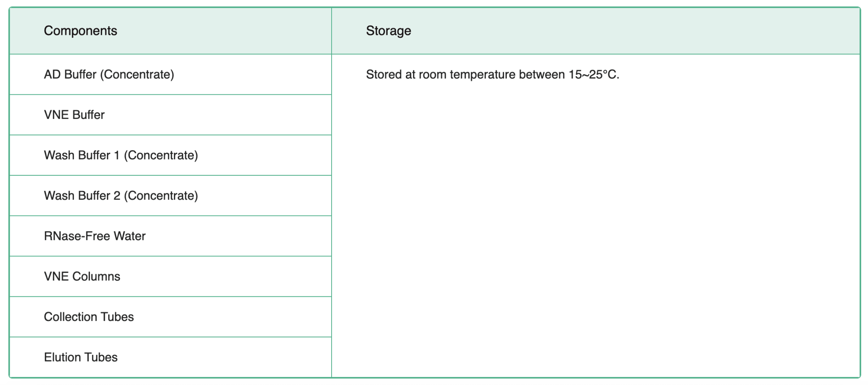
Task: Select the AD Buffer text
Action: pos(70,75)
